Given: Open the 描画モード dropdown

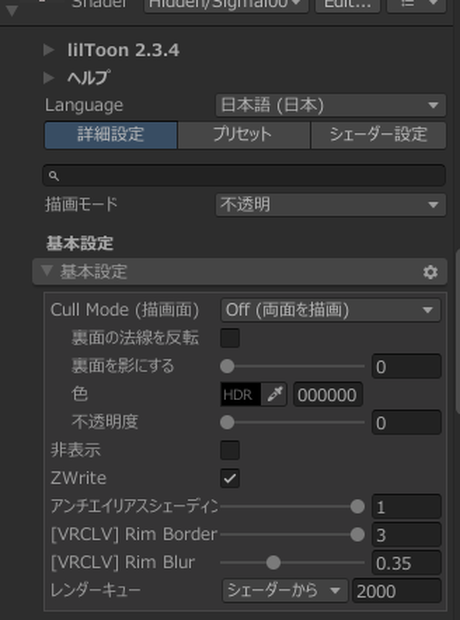Looking at the screenshot, I should [x=331, y=205].
